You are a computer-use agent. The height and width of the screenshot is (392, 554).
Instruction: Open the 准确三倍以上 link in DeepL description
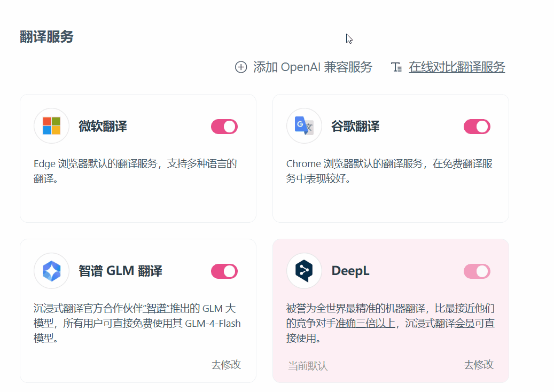pos(365,323)
